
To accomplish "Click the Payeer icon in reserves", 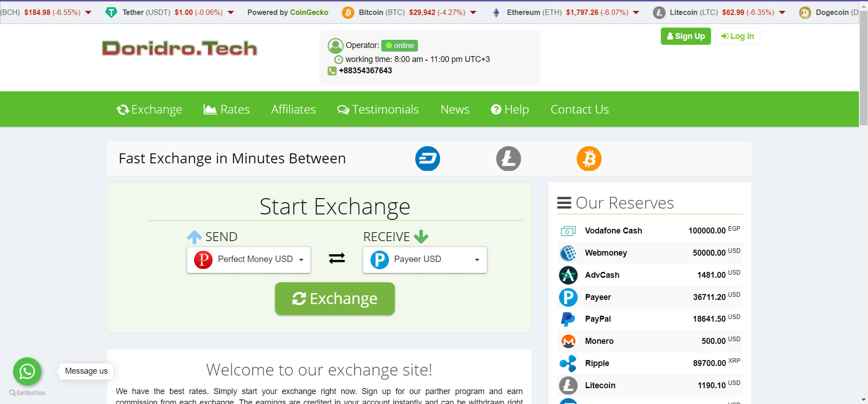I will click(x=568, y=297).
